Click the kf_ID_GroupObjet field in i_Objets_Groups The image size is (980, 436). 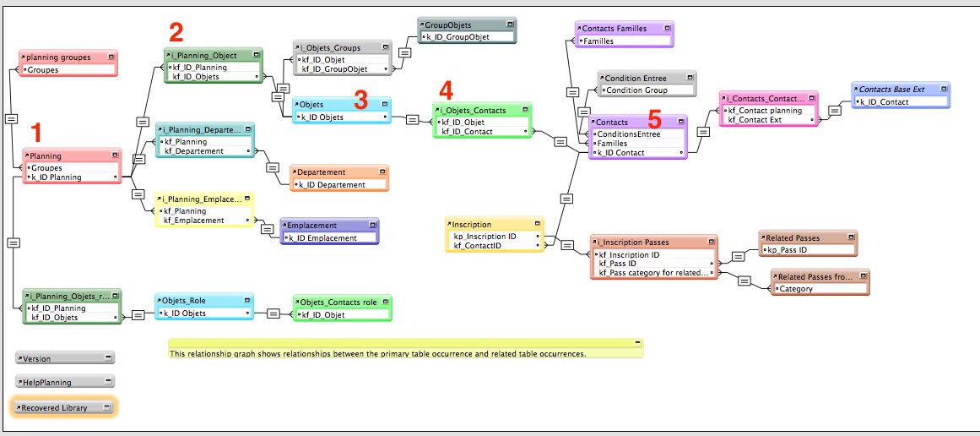pos(344,68)
